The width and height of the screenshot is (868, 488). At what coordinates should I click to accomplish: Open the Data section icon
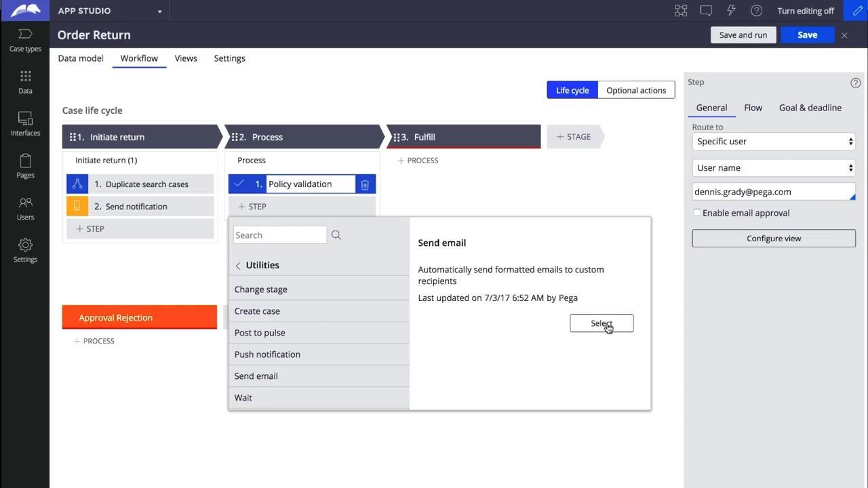click(x=25, y=82)
